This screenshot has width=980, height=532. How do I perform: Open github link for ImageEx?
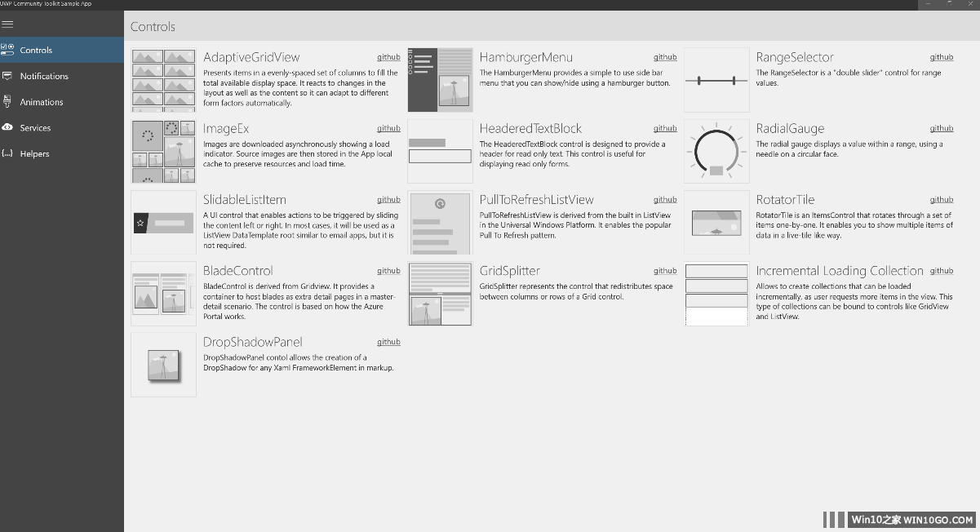(388, 128)
